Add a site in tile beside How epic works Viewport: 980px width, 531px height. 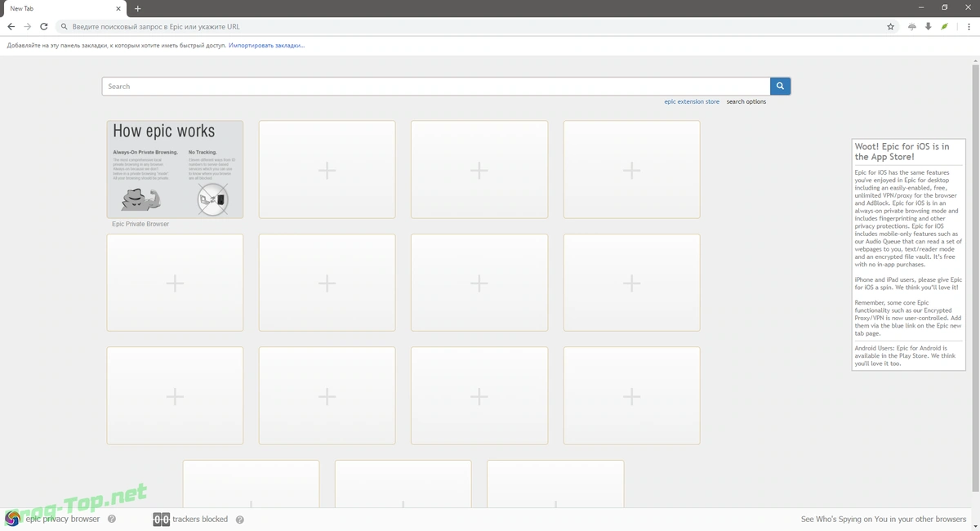pos(327,170)
